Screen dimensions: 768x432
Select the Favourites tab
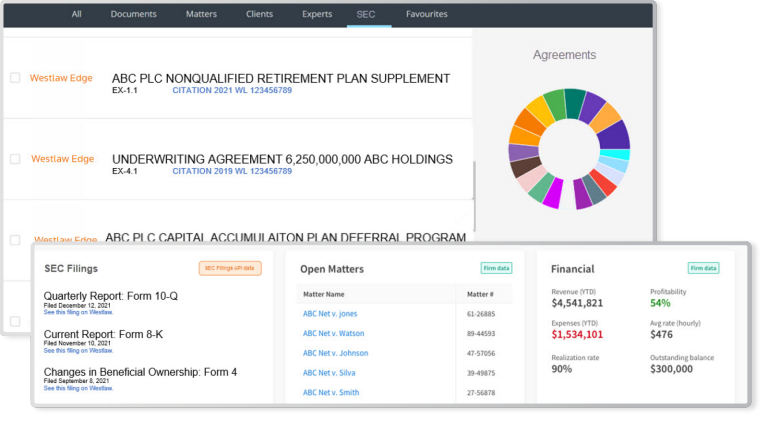coord(427,14)
